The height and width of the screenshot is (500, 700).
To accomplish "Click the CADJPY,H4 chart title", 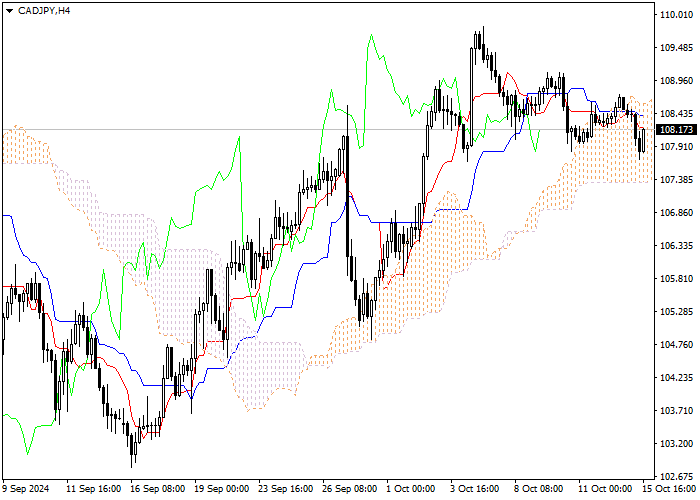I will 44,11.
